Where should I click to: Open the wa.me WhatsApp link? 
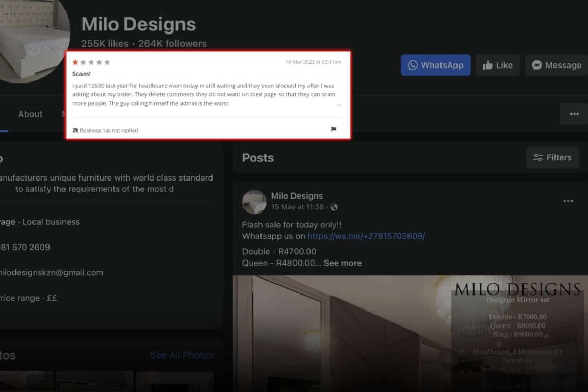(366, 236)
